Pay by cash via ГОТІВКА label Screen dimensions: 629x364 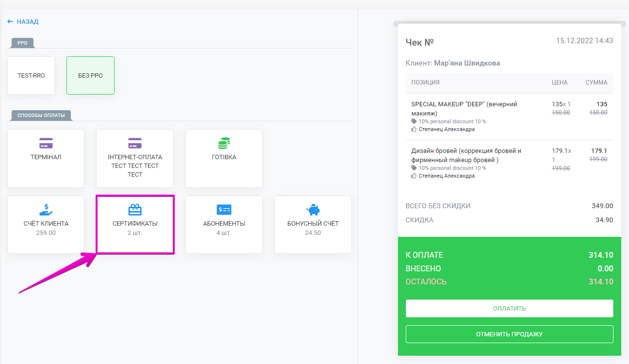click(x=224, y=157)
